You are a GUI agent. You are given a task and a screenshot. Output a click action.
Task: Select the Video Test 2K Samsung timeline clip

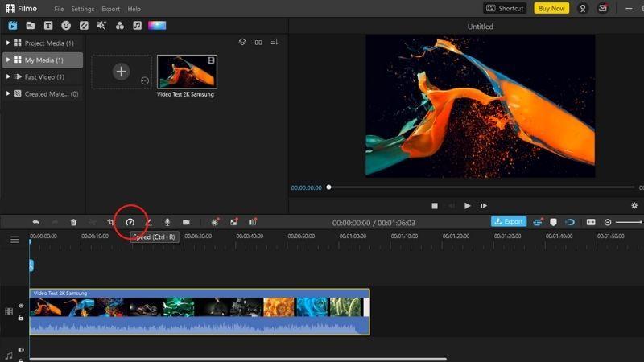(x=200, y=312)
